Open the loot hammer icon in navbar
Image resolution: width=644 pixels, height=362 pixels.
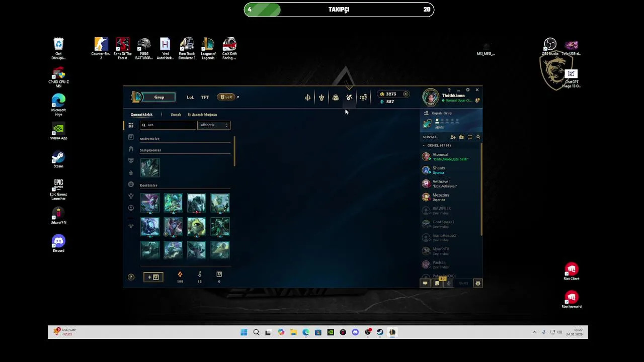[349, 98]
